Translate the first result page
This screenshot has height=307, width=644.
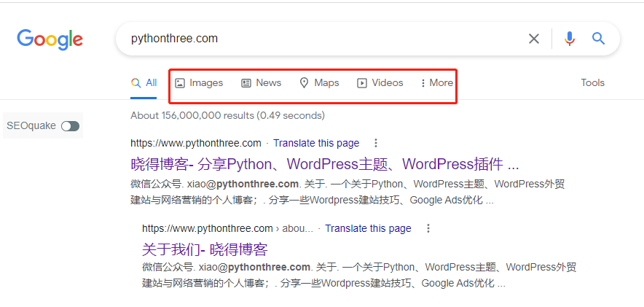(x=316, y=143)
